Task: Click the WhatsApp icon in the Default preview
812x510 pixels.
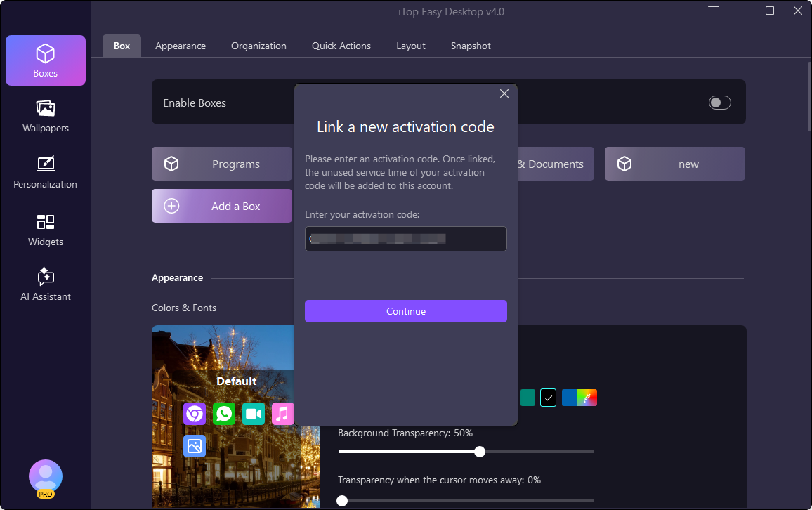Action: tap(224, 414)
